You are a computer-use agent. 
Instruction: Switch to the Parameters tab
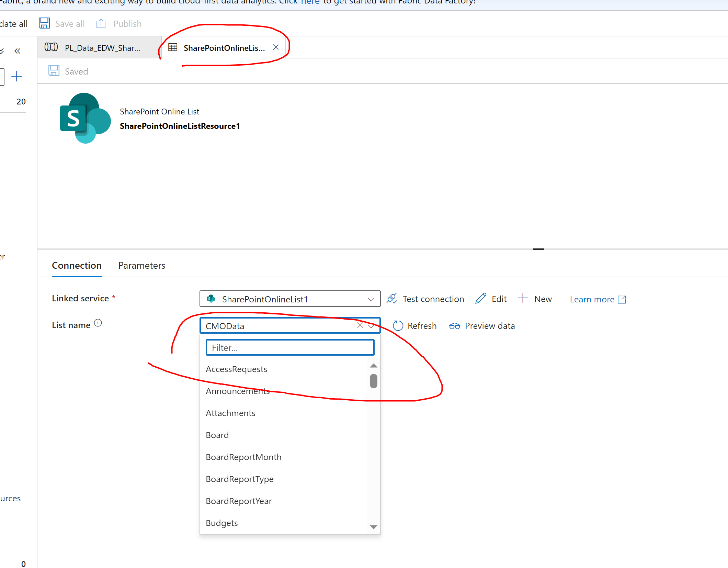pos(141,265)
